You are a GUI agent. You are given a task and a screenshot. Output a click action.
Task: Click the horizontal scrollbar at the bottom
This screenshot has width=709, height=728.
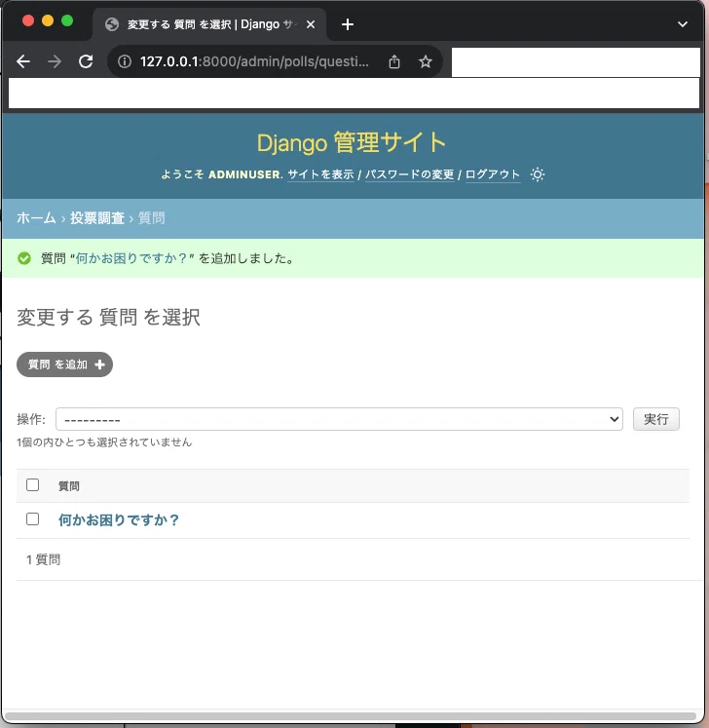[351, 716]
